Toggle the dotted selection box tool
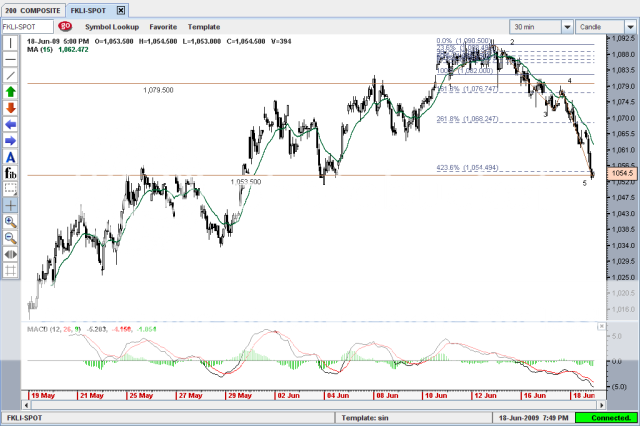The image size is (640, 426). (x=11, y=188)
